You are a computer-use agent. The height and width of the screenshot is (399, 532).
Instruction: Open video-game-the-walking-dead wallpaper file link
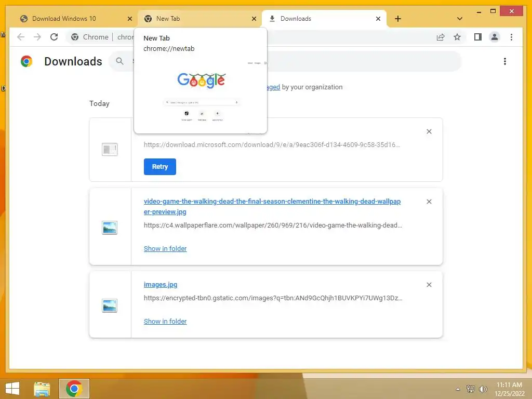[x=272, y=206]
